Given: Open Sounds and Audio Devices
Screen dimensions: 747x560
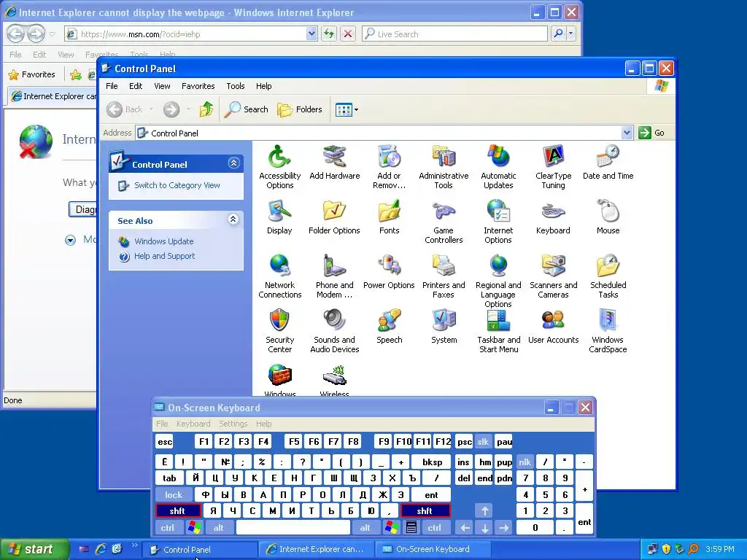Looking at the screenshot, I should coord(334,332).
